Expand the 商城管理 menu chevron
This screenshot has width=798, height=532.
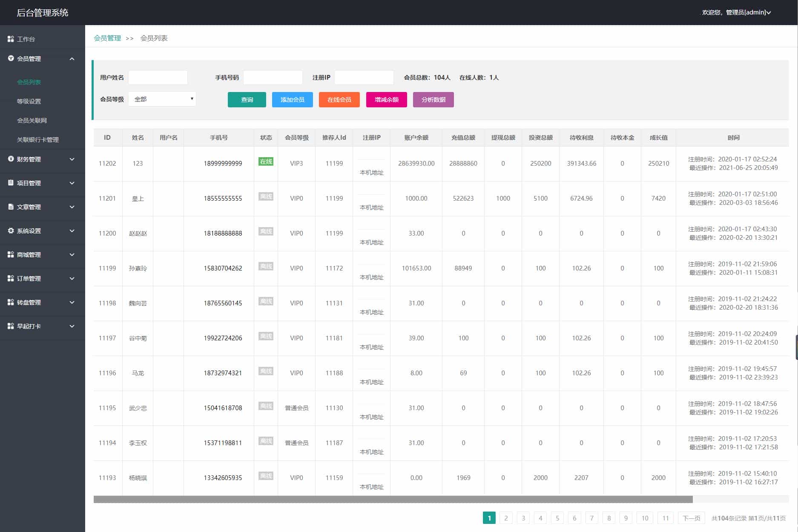click(x=72, y=255)
